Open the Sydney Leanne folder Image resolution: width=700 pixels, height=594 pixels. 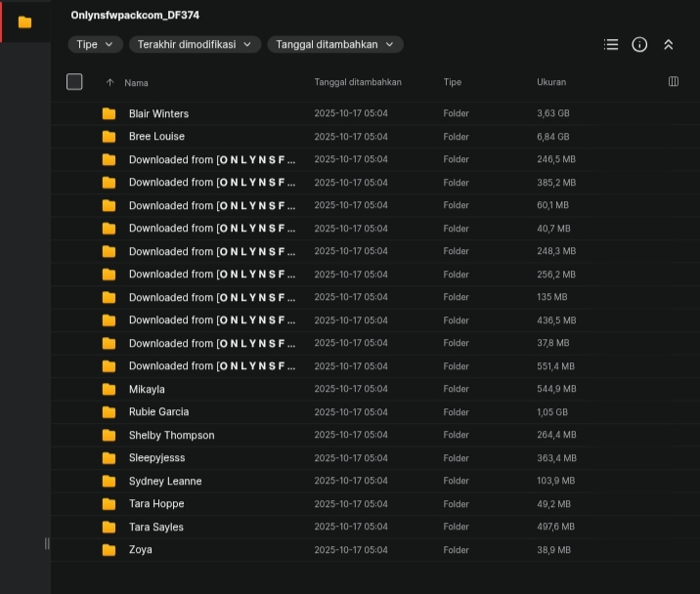pos(165,481)
